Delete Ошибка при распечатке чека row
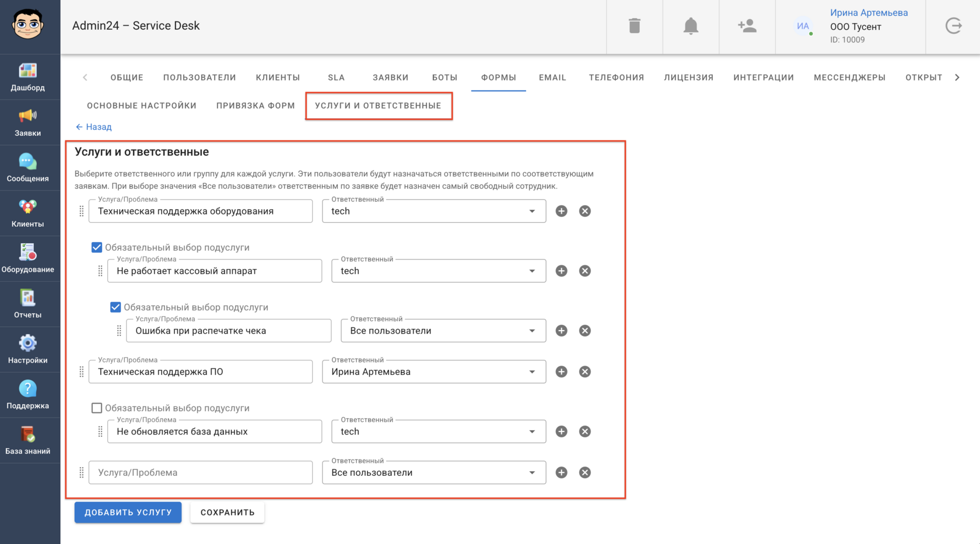The width and height of the screenshot is (980, 544). point(584,331)
